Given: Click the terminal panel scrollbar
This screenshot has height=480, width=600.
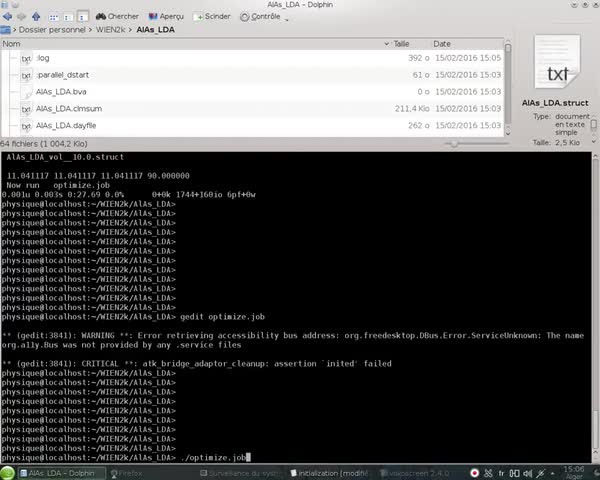Looking at the screenshot, I should (x=595, y=306).
